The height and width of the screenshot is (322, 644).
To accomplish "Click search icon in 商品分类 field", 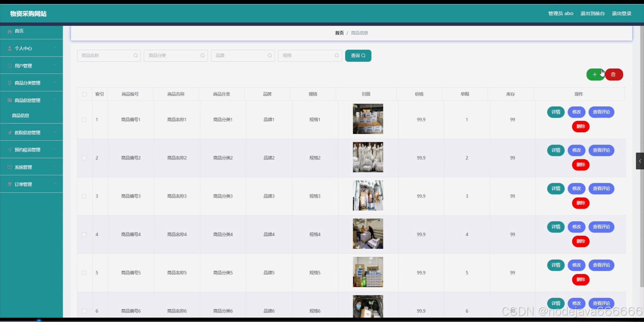I will (x=203, y=56).
